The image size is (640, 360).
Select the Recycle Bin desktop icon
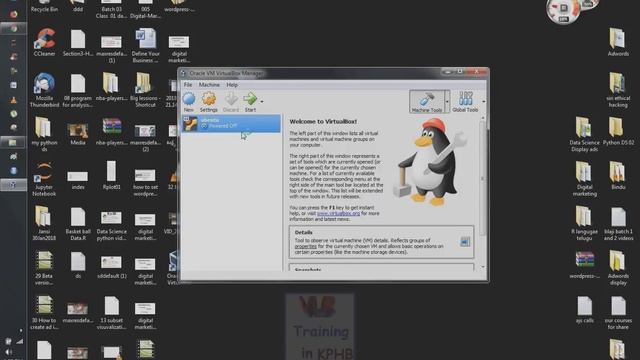44,6
